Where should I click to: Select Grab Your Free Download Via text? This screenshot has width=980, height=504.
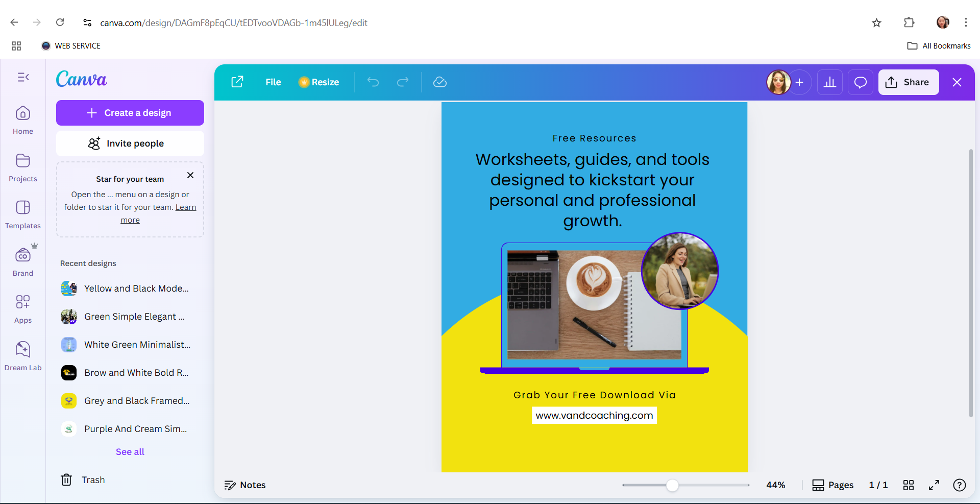point(594,395)
